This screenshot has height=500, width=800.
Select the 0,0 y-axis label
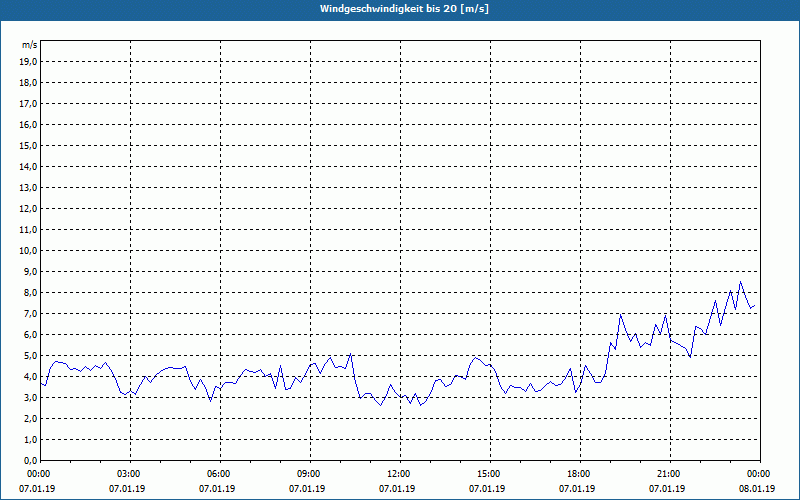pyautogui.click(x=30, y=460)
